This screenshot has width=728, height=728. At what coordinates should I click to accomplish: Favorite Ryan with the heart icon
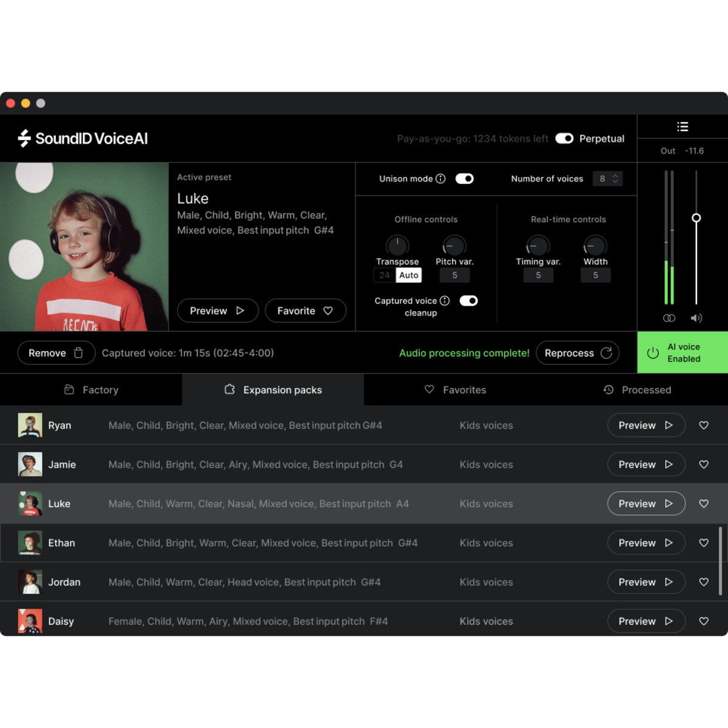[x=704, y=425]
